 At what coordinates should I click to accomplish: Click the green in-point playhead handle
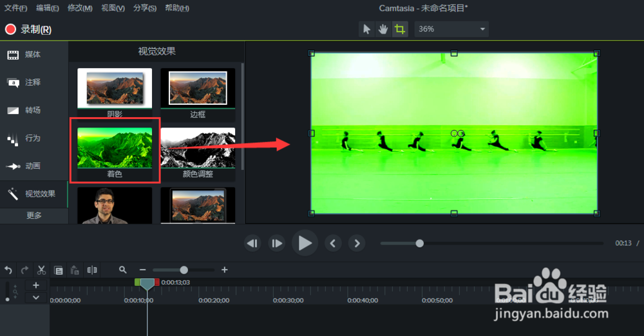click(137, 282)
